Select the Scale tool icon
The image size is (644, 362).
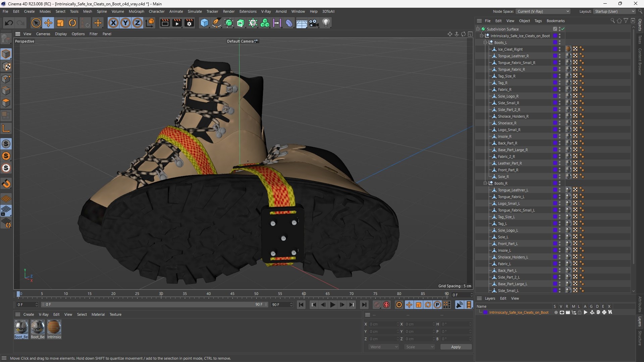click(60, 23)
